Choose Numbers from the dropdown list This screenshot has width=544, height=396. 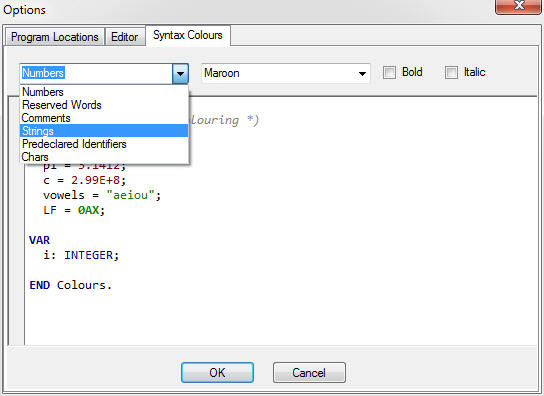(104, 92)
